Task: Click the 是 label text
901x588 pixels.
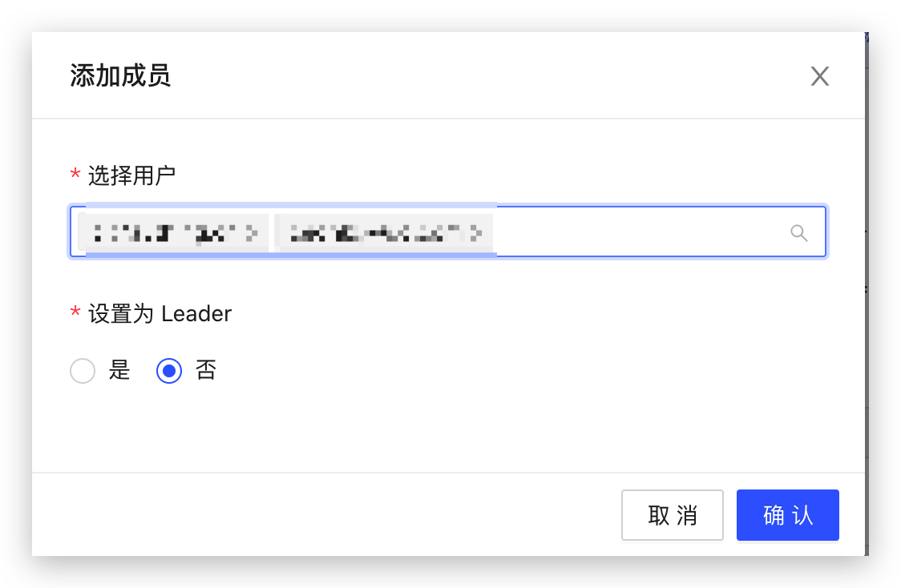Action: (119, 370)
